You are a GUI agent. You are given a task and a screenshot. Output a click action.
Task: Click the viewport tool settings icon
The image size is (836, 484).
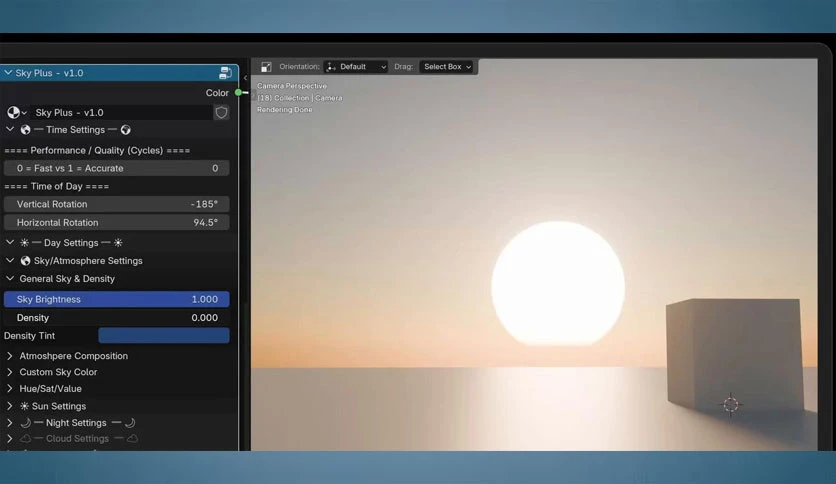[266, 67]
